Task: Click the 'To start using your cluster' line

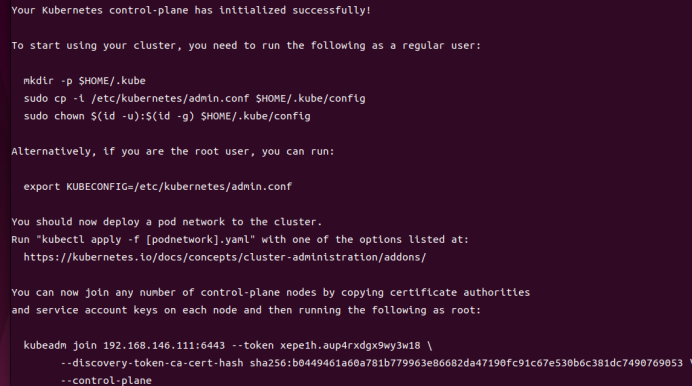Action: [246, 45]
